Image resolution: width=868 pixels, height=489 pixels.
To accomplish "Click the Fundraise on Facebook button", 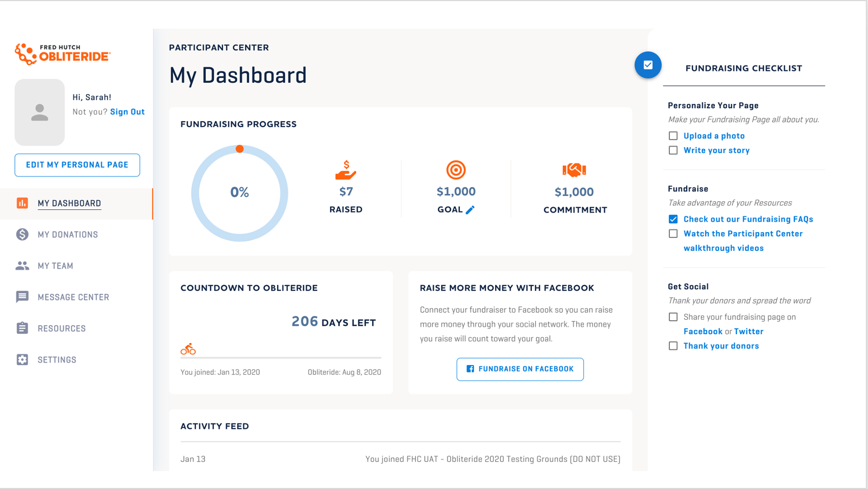I will pos(520,369).
